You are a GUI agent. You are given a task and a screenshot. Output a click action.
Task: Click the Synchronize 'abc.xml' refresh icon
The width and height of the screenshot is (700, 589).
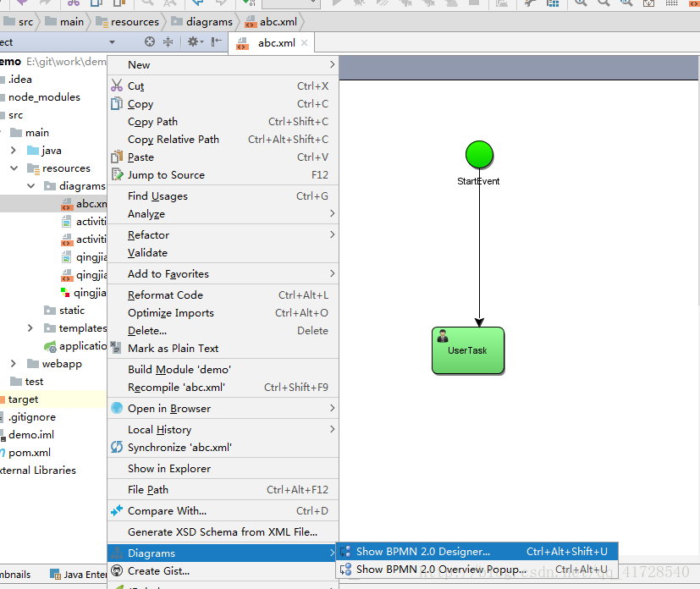pos(117,447)
